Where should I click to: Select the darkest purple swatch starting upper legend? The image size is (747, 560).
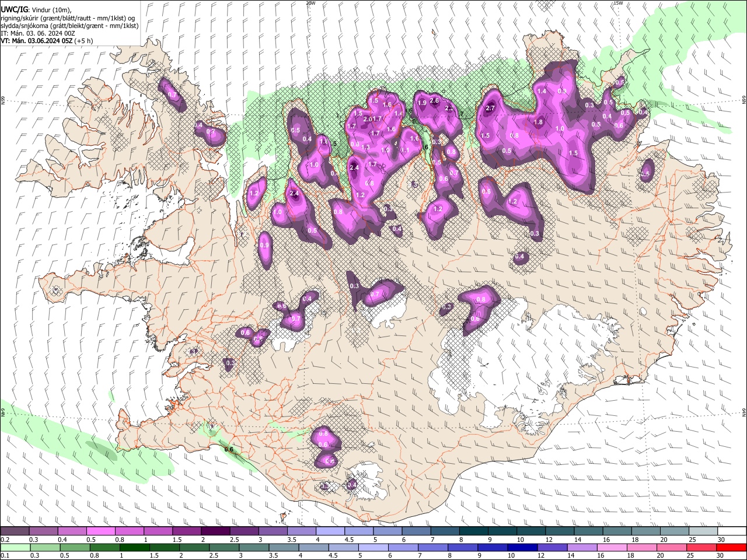point(15,531)
